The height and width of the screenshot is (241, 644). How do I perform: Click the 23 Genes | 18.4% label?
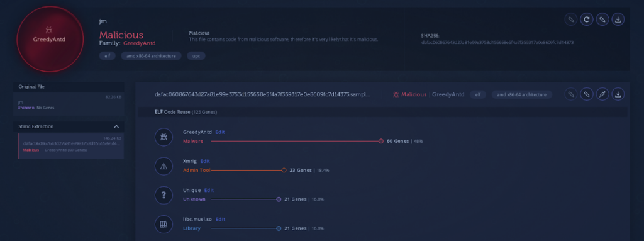click(x=309, y=171)
